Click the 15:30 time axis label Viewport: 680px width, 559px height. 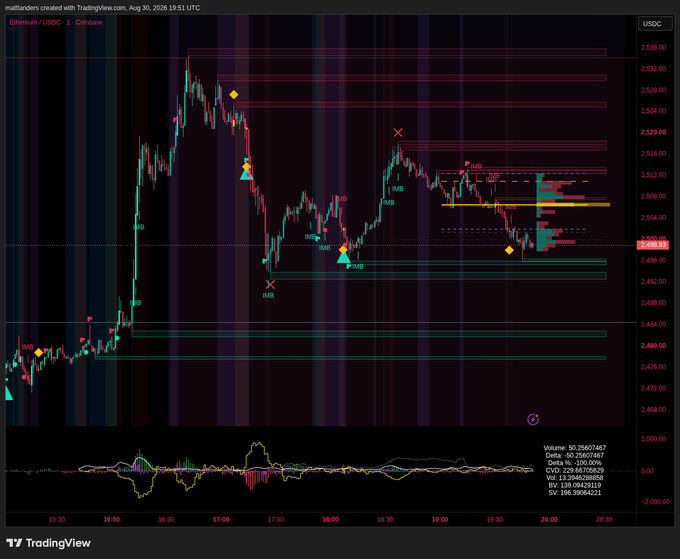(57, 519)
